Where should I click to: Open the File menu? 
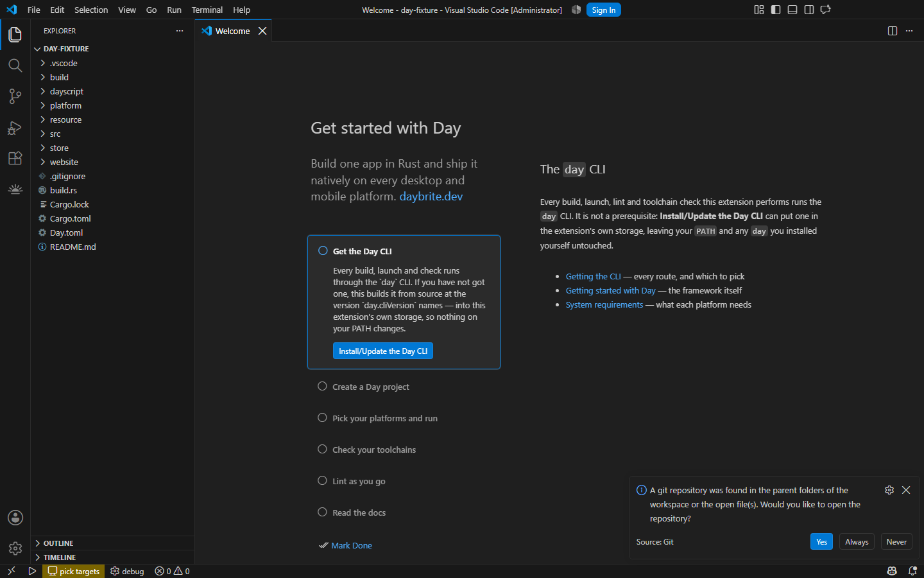[34, 10]
